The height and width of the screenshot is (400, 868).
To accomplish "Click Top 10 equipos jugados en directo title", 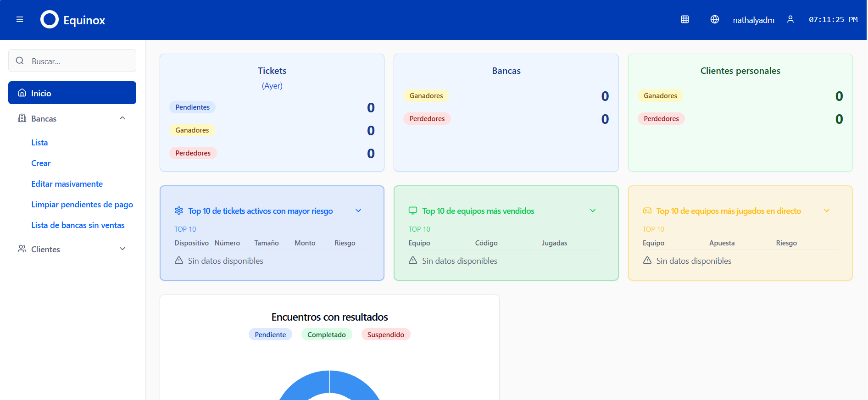I will pyautogui.click(x=729, y=211).
